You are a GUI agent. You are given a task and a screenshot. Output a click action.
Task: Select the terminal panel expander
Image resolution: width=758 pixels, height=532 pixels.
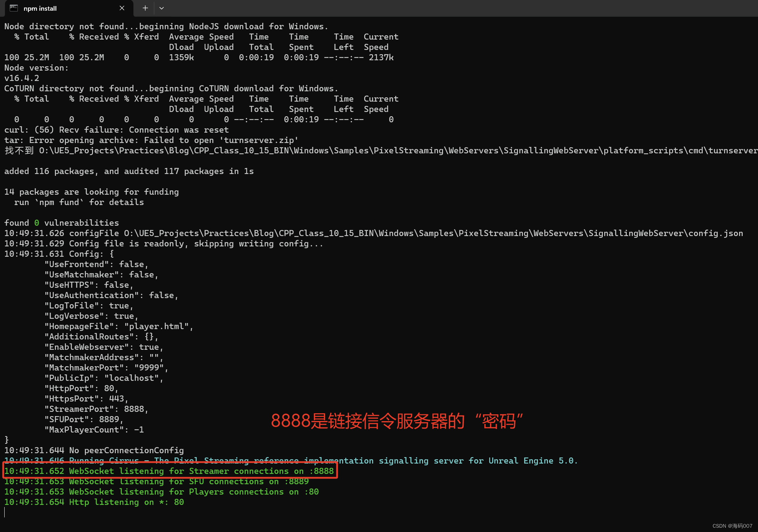[x=161, y=8]
